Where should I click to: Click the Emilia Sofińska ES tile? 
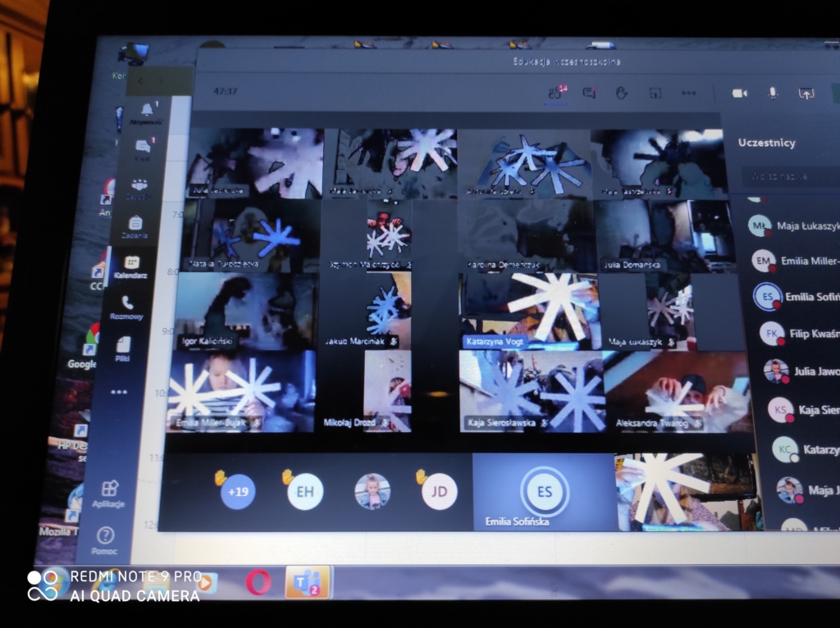(545, 493)
